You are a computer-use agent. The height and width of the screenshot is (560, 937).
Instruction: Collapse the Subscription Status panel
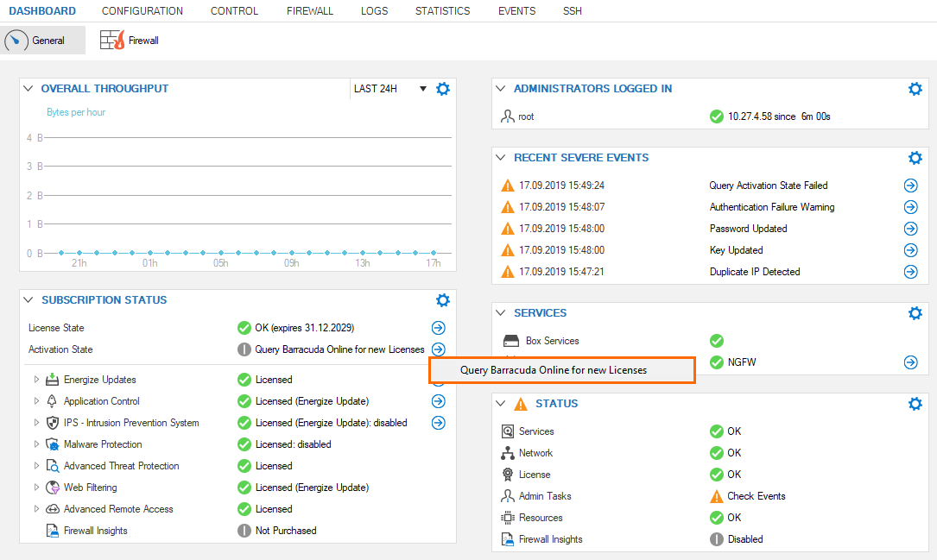(28, 300)
